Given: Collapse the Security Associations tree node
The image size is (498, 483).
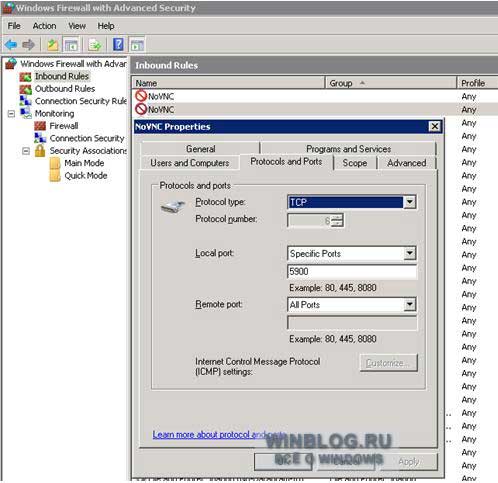Looking at the screenshot, I should 26,151.
